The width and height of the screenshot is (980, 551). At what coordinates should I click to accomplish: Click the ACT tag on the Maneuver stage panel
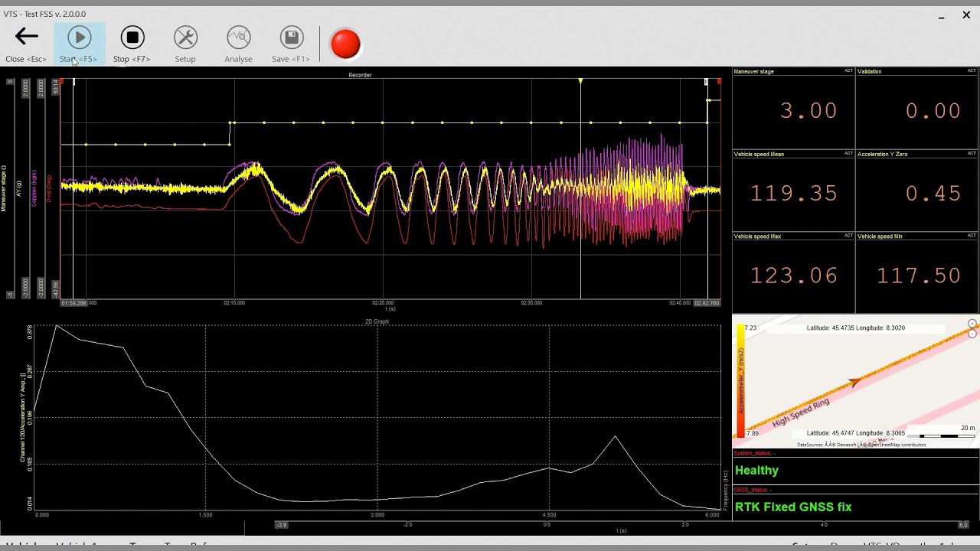848,71
